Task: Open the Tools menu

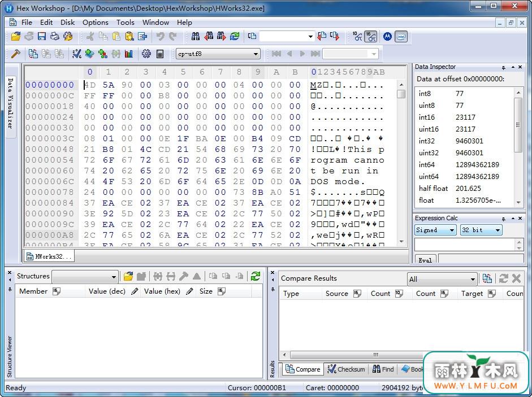Action: (x=125, y=23)
